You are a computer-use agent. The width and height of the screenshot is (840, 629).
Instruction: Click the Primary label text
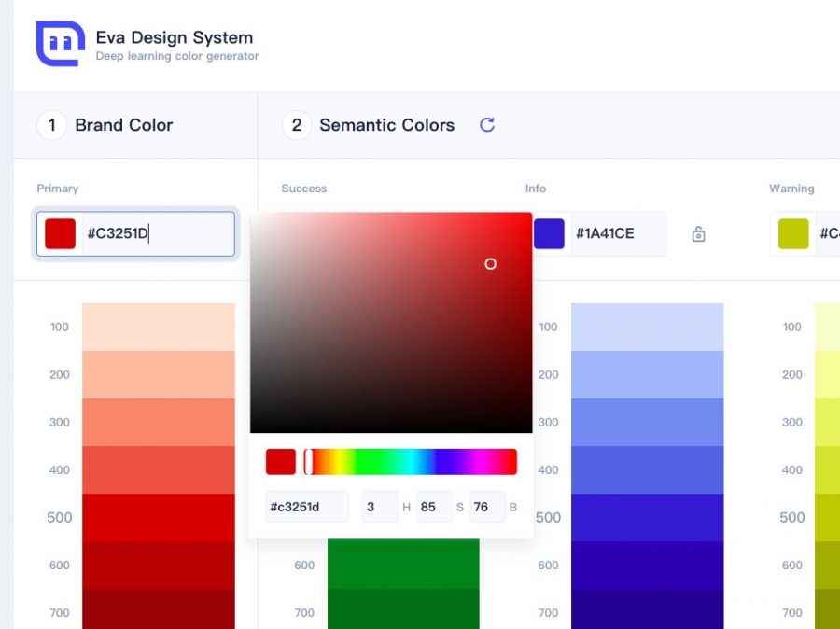[x=57, y=189]
